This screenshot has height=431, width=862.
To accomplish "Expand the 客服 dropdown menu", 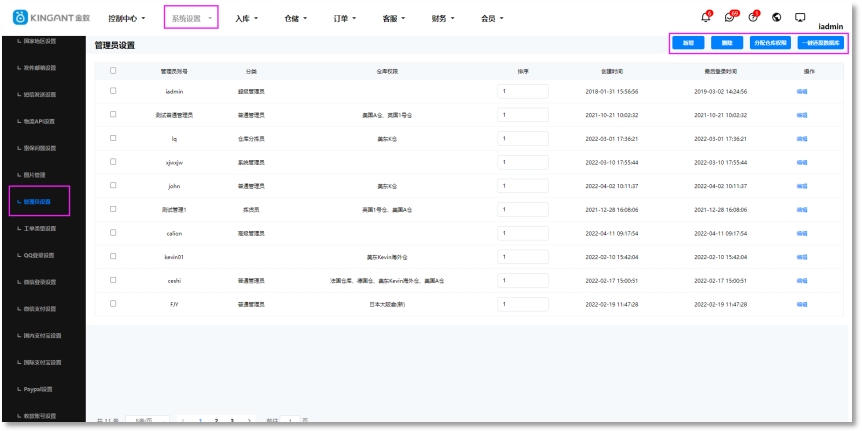I will tap(394, 18).
